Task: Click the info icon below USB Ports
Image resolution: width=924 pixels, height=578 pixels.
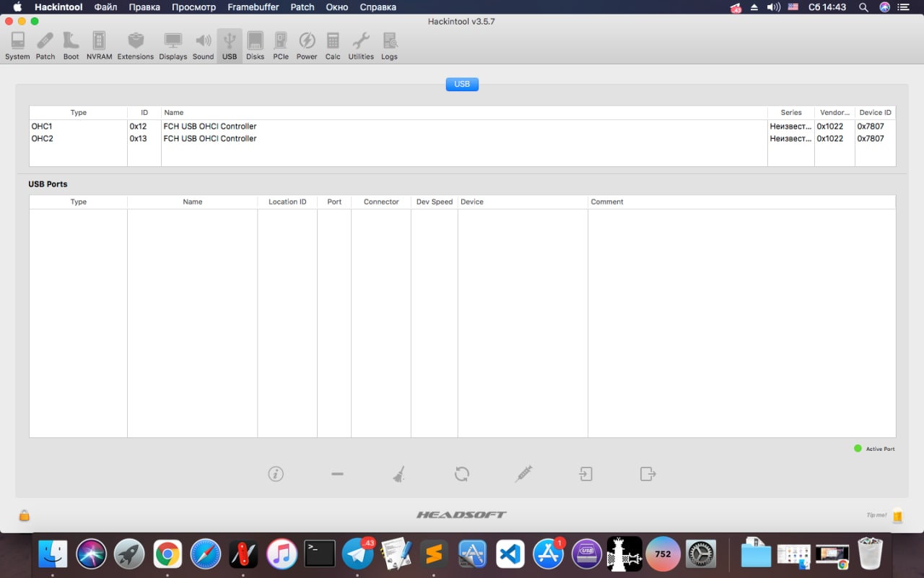Action: click(x=276, y=474)
